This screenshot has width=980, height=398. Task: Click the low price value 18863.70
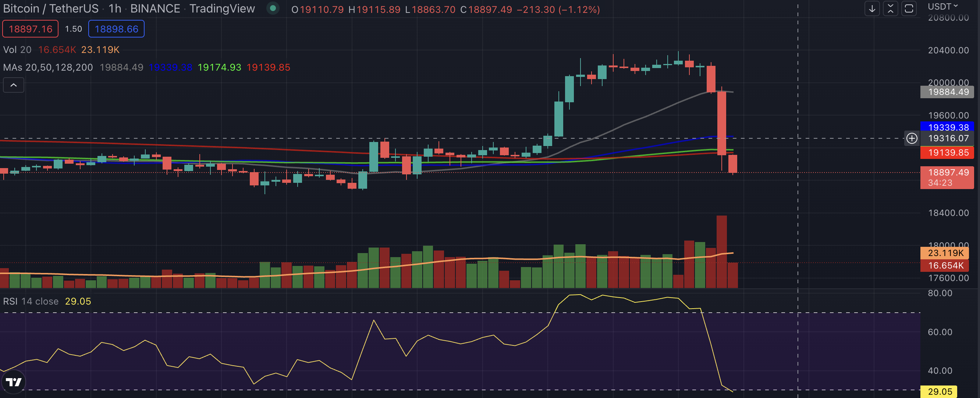tap(433, 10)
